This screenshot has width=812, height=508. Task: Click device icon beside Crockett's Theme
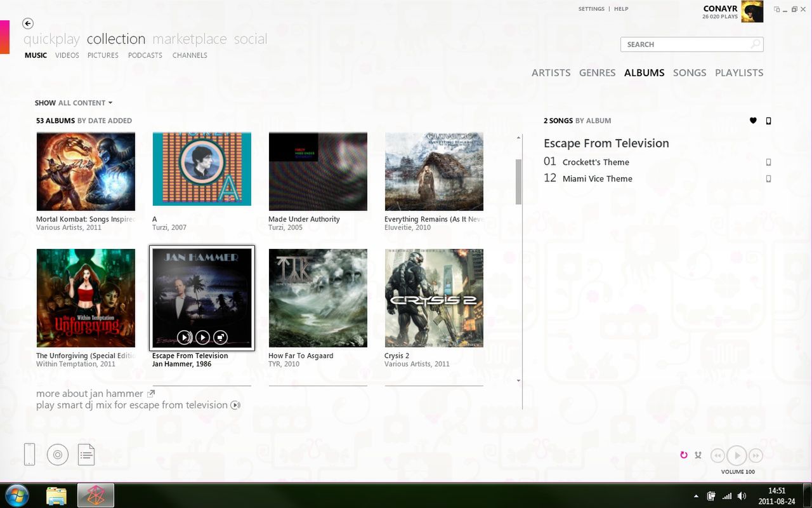click(768, 162)
